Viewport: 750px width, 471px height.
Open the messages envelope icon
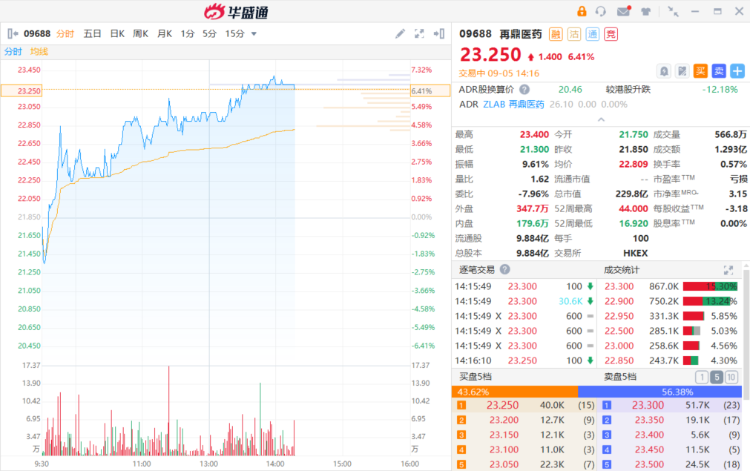click(624, 11)
